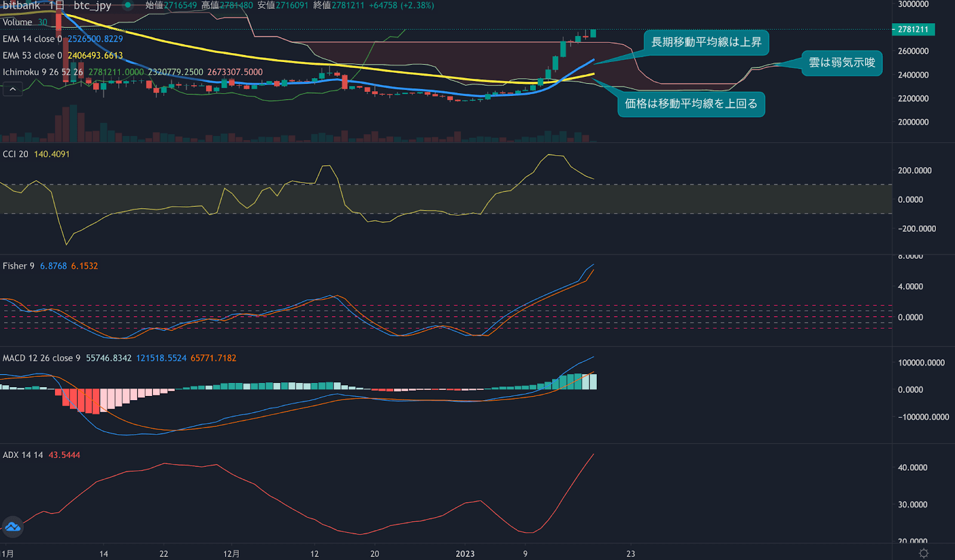Image resolution: width=955 pixels, height=560 pixels.
Task: Select the 価格は移動平均線を上回る annotation callout
Action: point(691,104)
